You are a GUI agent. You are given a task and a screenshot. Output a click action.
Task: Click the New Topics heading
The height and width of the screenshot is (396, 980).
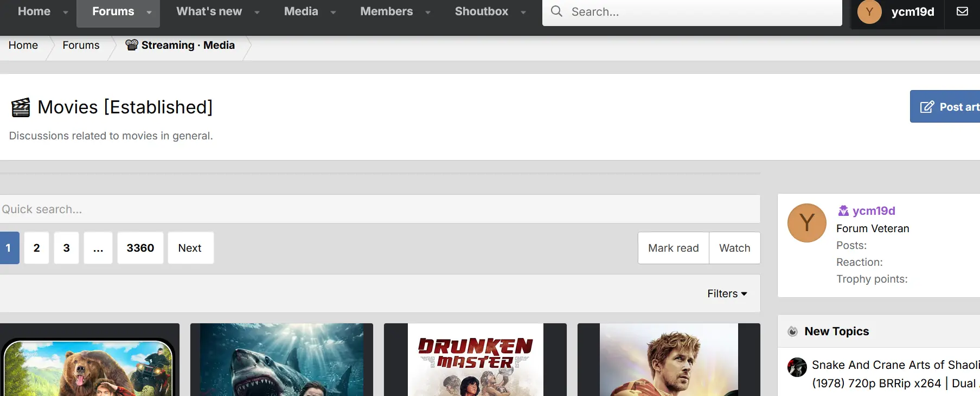836,331
